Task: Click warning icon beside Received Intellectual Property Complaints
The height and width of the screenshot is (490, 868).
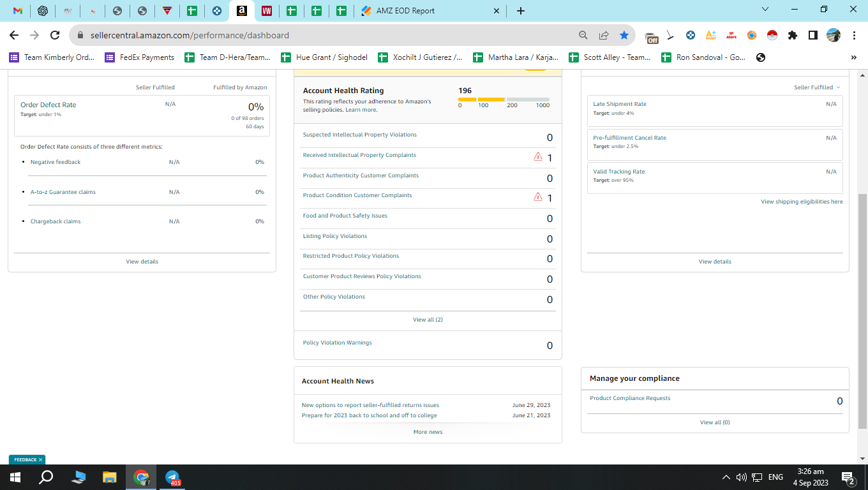Action: [x=538, y=156]
